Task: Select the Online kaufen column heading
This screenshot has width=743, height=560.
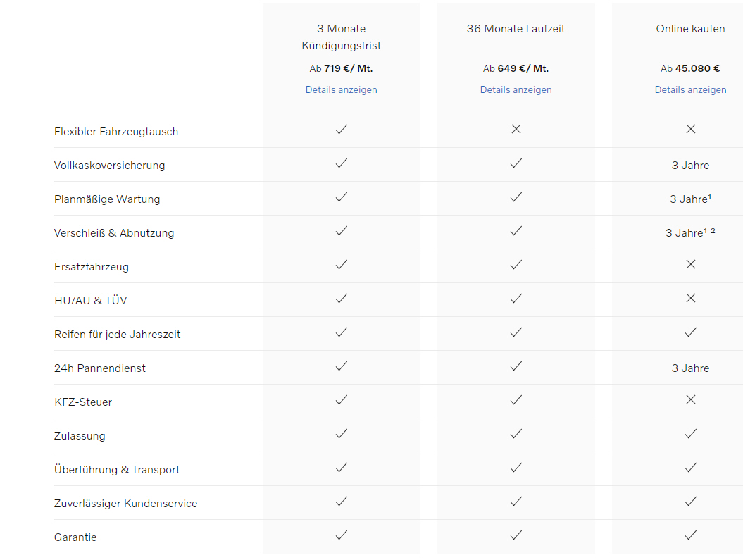Action: 691,29
